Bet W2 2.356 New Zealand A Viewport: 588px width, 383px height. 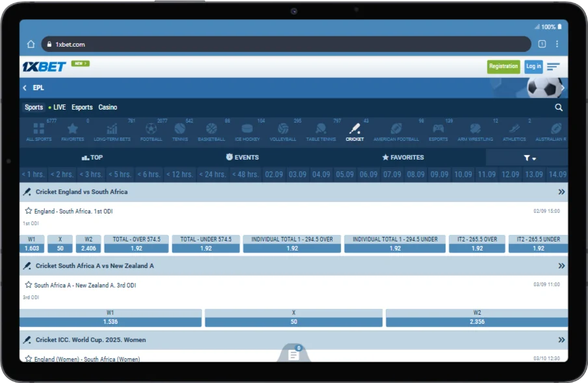[477, 318]
